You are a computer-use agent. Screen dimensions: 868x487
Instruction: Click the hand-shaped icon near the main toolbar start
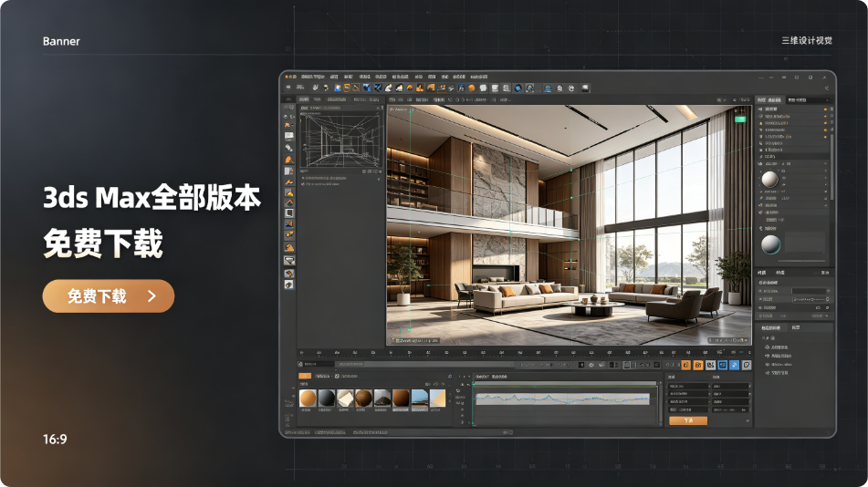click(315, 88)
